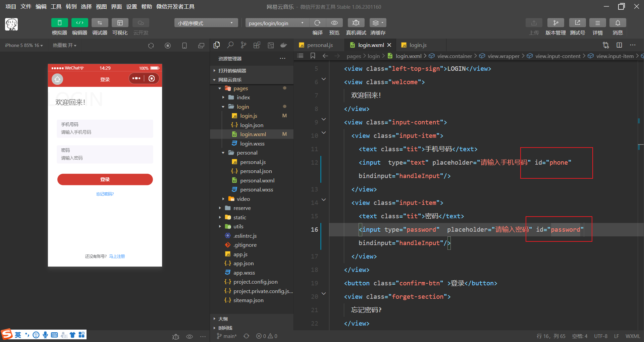Open the search panel icon
The width and height of the screenshot is (644, 342).
tap(230, 45)
